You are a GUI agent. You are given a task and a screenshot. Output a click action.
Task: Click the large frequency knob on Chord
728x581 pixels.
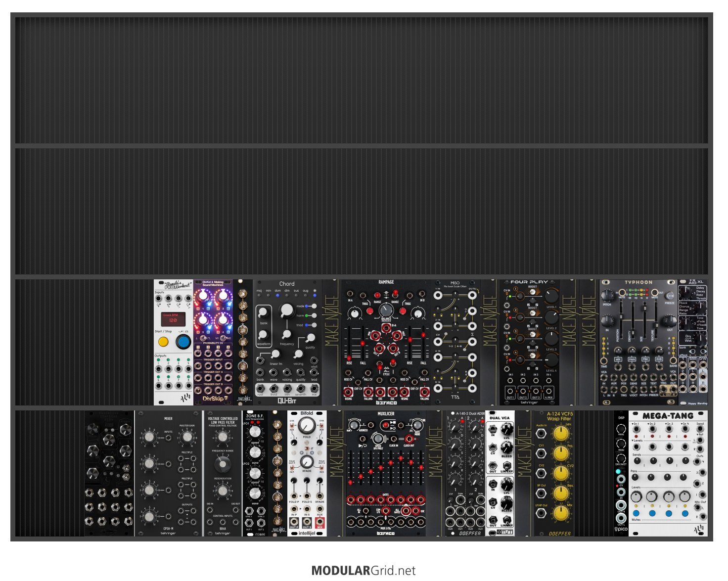[x=286, y=310]
